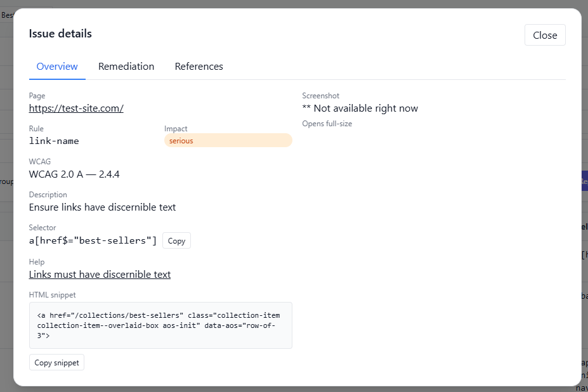Open the References tab
This screenshot has width=588, height=392.
tap(199, 67)
